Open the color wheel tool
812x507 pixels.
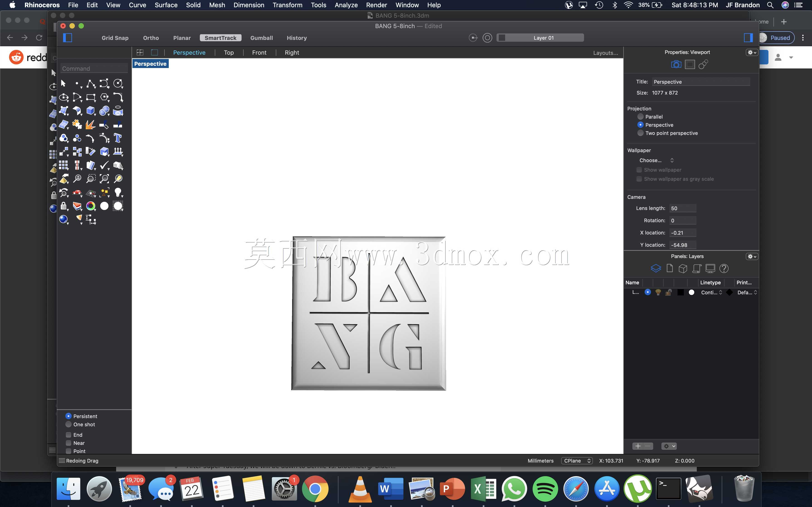pyautogui.click(x=91, y=206)
